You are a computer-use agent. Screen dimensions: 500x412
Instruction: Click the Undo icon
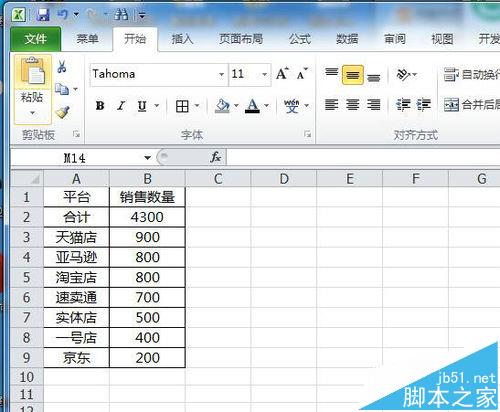[x=62, y=14]
